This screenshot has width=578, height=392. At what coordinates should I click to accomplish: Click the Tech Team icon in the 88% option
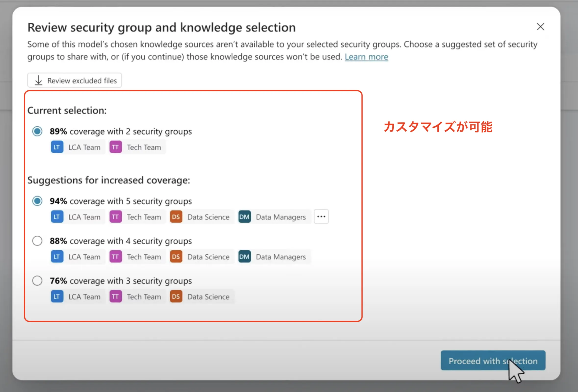(115, 257)
